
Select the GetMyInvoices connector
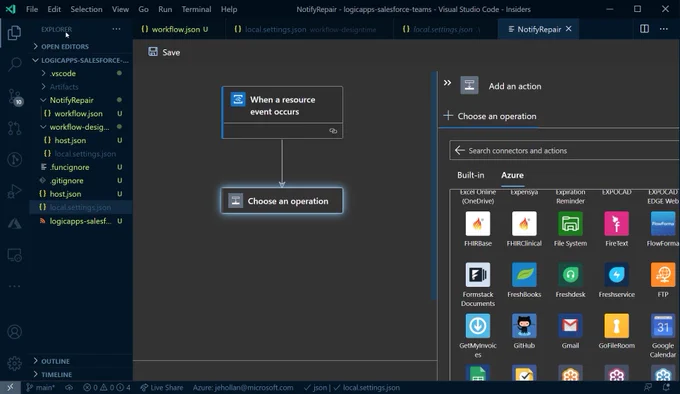point(478,336)
